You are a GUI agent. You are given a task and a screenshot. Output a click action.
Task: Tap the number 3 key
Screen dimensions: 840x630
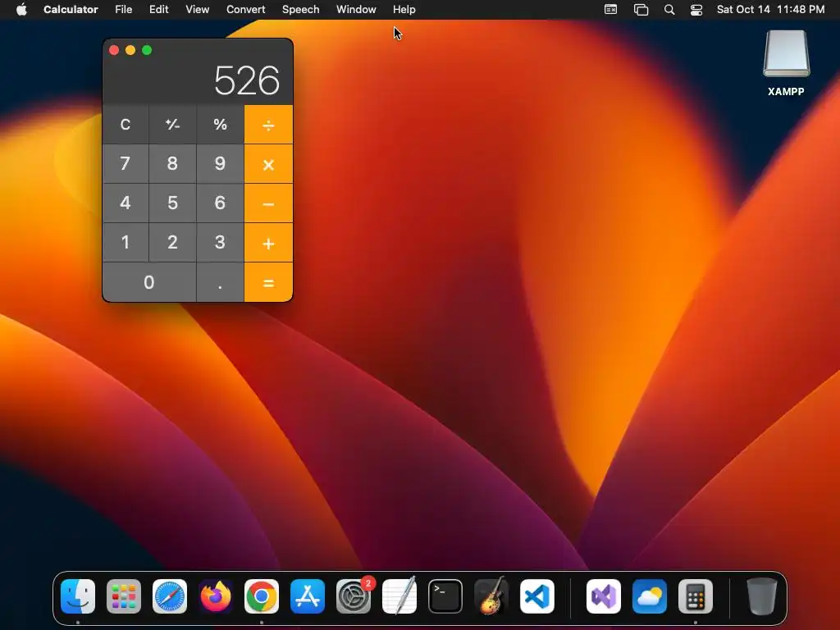pyautogui.click(x=220, y=243)
